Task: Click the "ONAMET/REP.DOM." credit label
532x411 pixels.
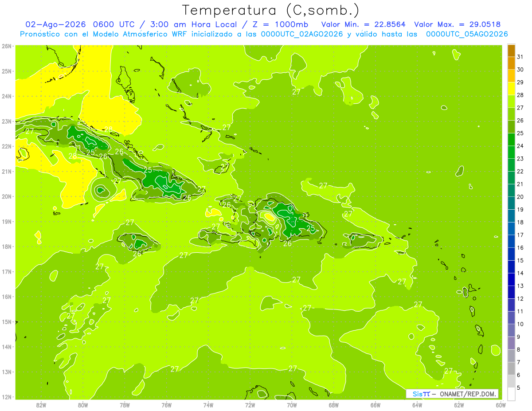Action: [x=468, y=394]
